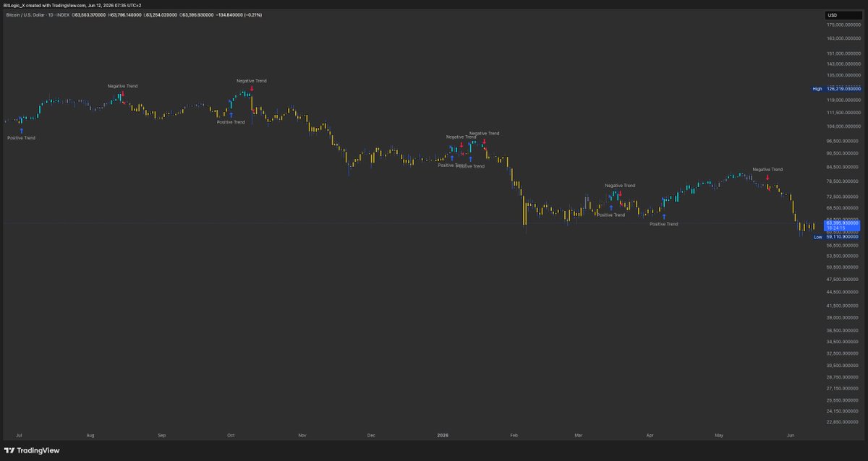Viewport: 868px width, 461px height.
Task: Click the blue up arrow above the March Positive Trend label
Action: pos(610,207)
